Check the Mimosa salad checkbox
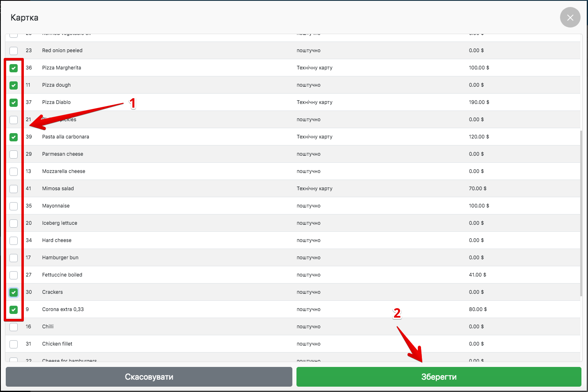The image size is (588, 392). point(14,189)
